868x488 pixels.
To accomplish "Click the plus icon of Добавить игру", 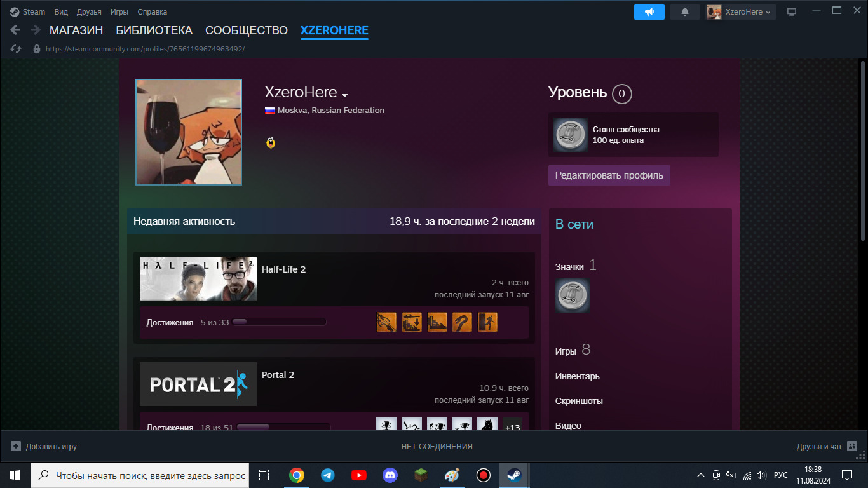I will click(16, 447).
